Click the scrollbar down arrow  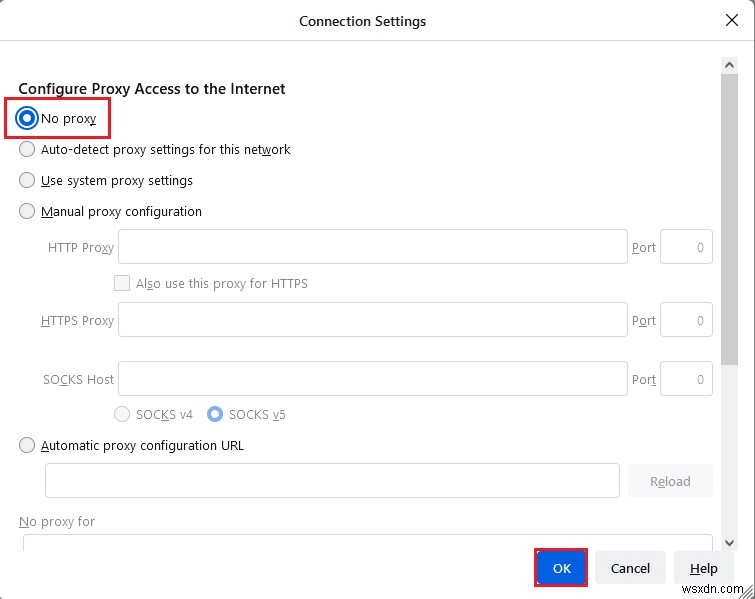(x=729, y=543)
